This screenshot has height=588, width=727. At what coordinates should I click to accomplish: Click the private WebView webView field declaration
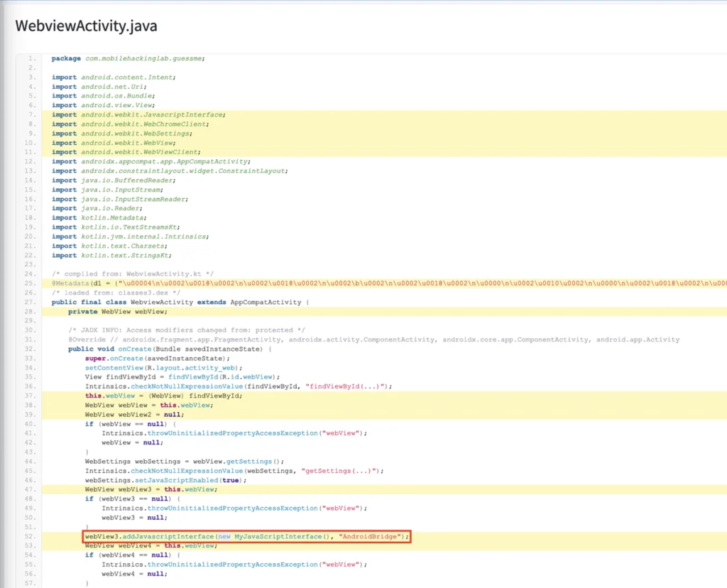tap(118, 311)
